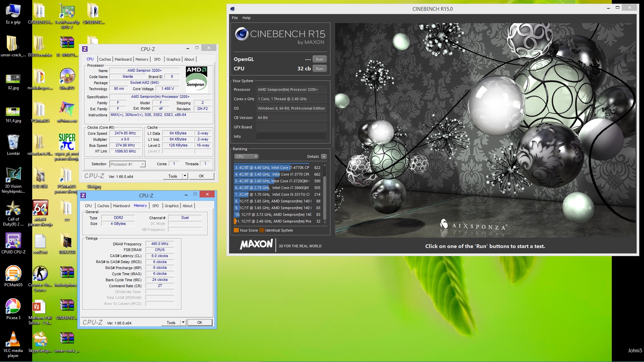Click Tools button in upper CPU-Z
This screenshot has height=362, width=644.
point(173,176)
